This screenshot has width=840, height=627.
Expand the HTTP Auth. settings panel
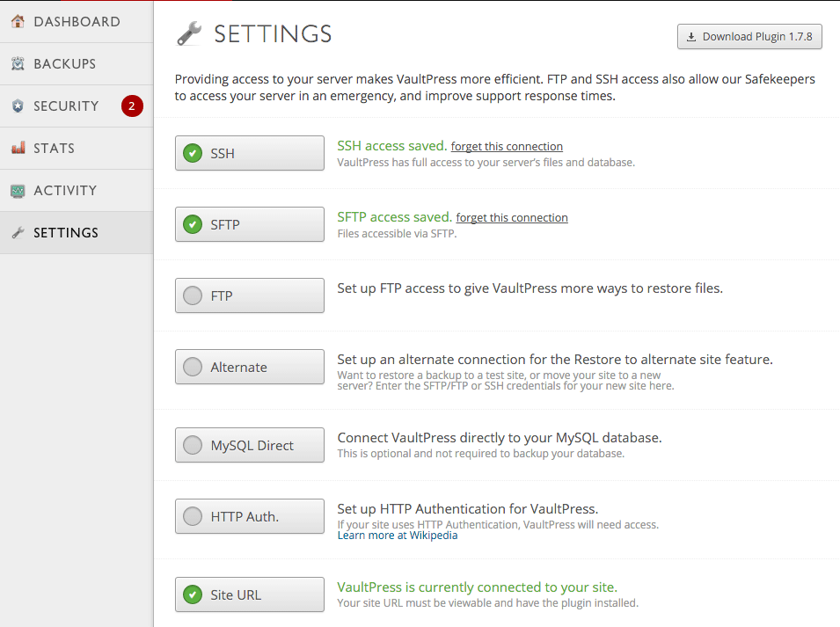250,516
